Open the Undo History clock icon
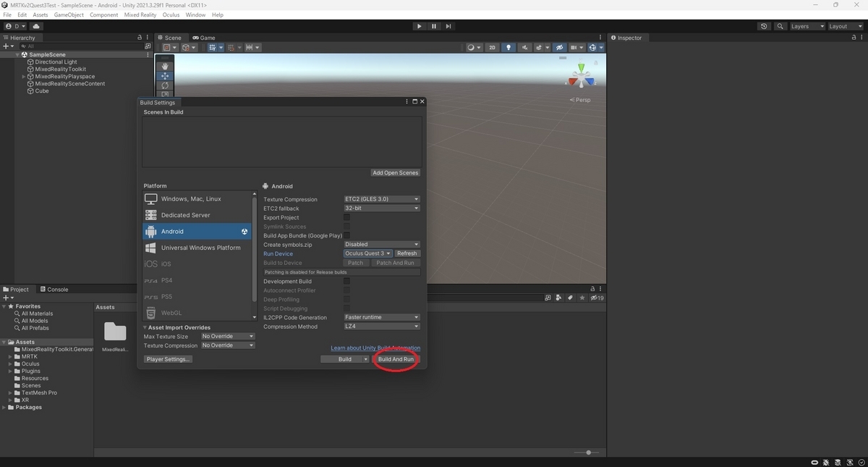The width and height of the screenshot is (868, 467). coord(765,26)
